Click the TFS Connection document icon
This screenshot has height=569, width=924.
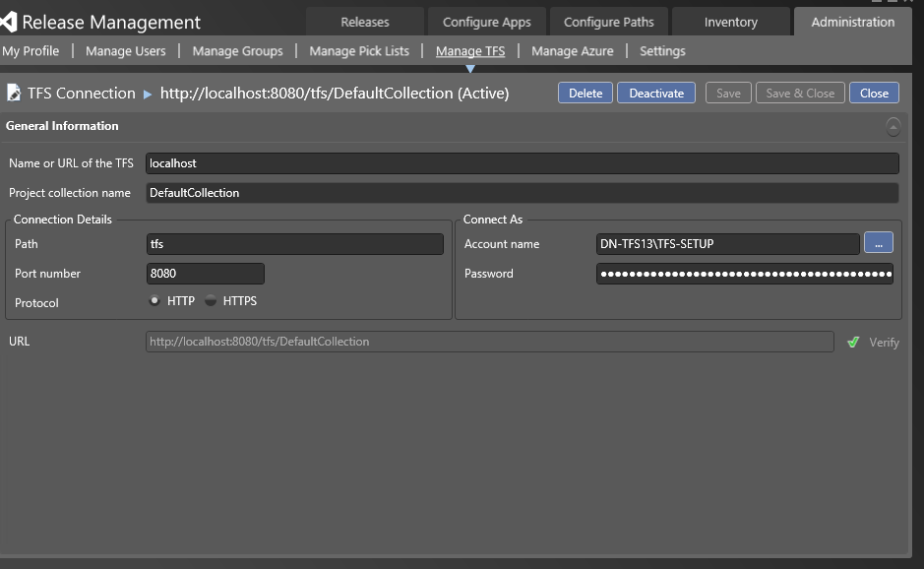tap(14, 93)
